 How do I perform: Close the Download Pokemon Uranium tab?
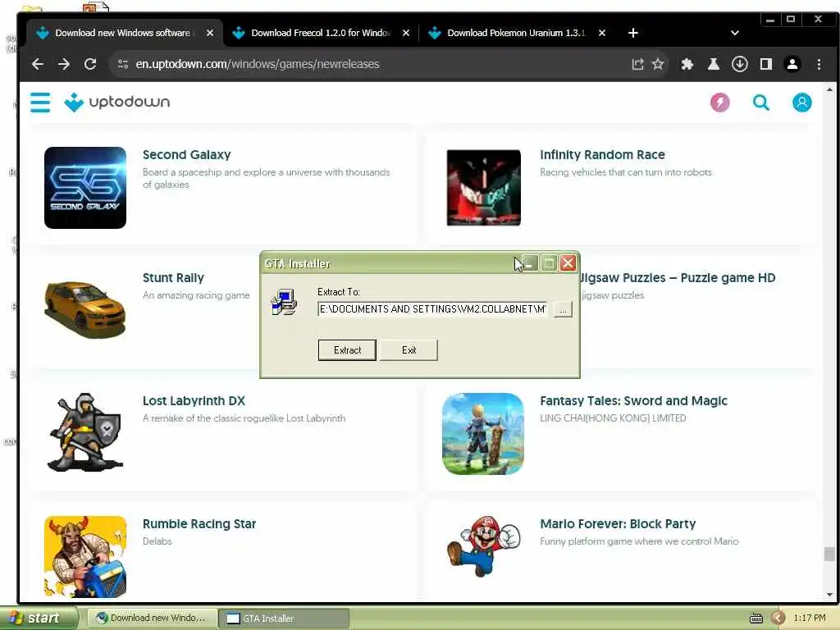click(x=601, y=33)
